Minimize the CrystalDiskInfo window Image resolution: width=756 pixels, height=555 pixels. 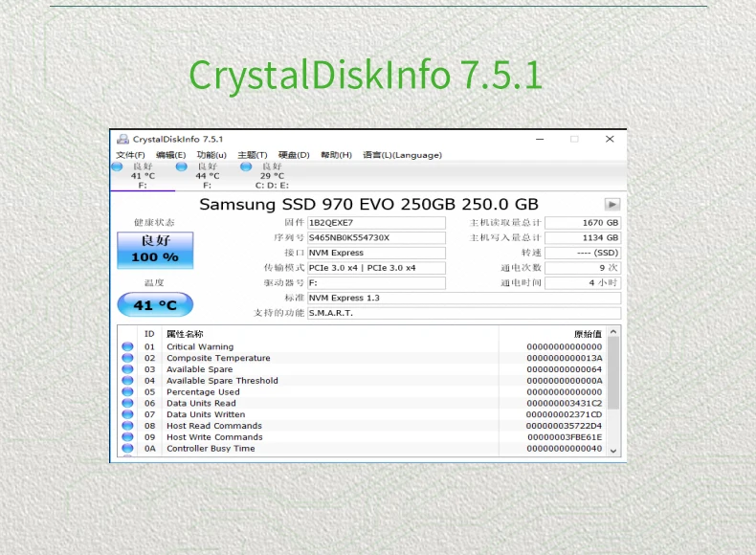[540, 140]
